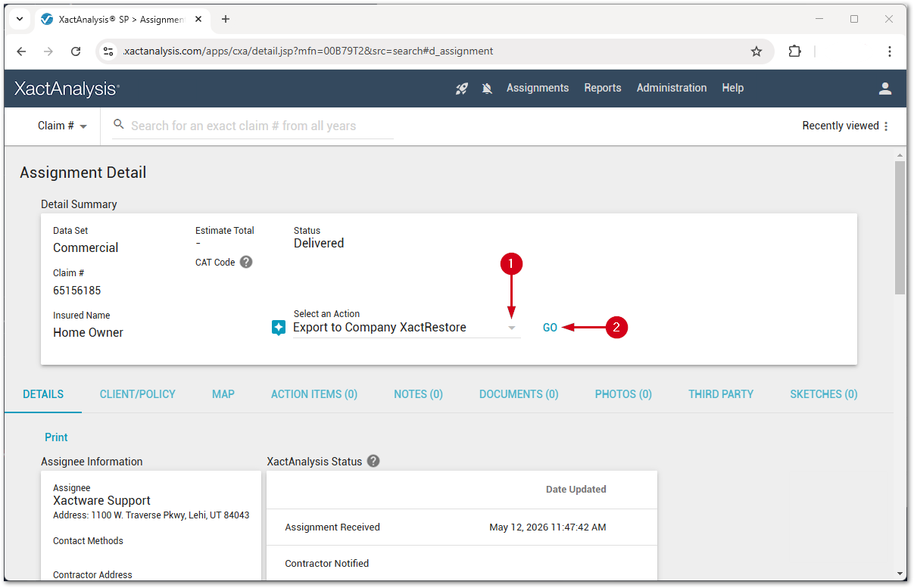Go forward in browser history
914x588 pixels.
(x=48, y=51)
